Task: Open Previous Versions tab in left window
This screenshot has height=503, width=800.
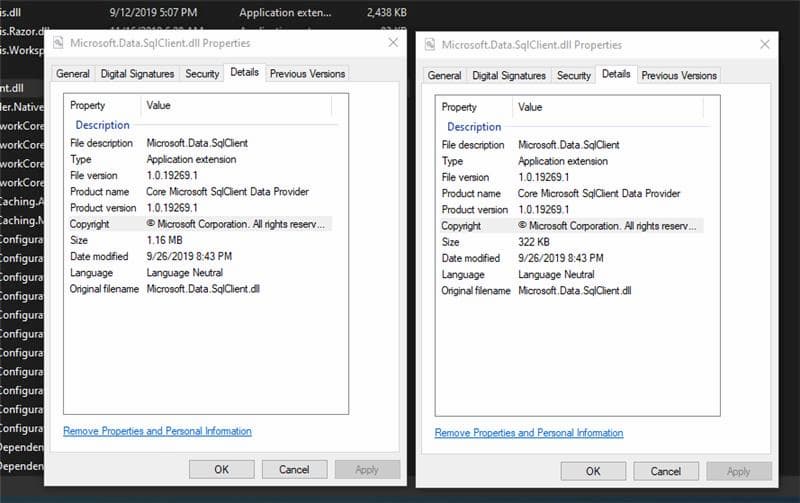Action: pyautogui.click(x=307, y=74)
